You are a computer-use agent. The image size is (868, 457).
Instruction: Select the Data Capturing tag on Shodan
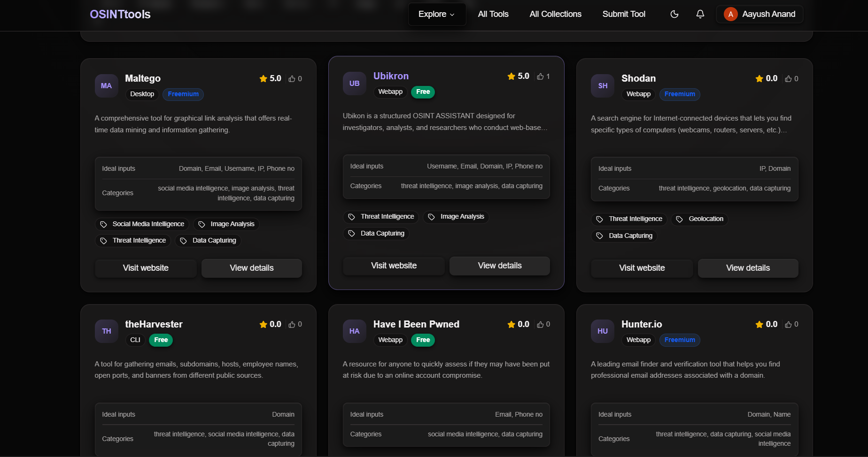click(x=624, y=236)
